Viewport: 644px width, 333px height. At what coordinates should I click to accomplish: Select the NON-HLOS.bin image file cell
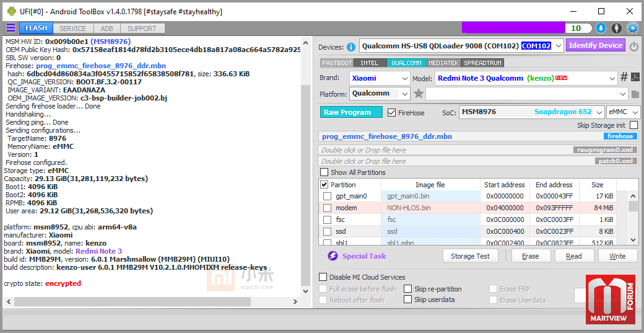pyautogui.click(x=430, y=208)
